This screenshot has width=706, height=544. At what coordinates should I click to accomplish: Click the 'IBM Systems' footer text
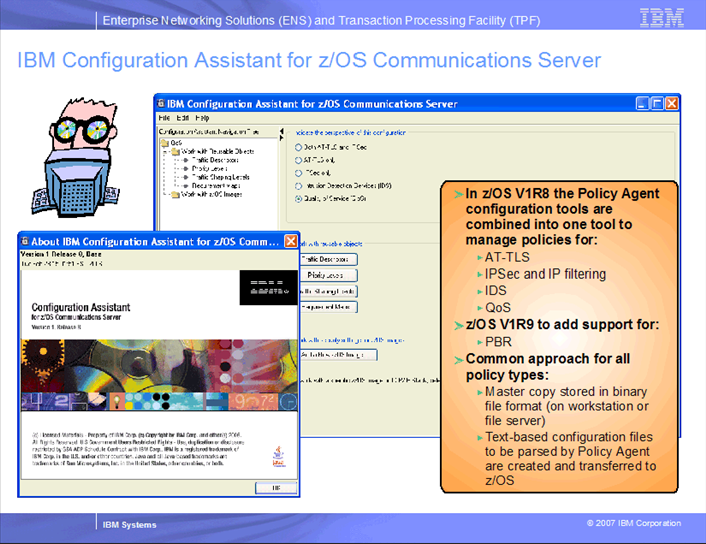(x=130, y=525)
